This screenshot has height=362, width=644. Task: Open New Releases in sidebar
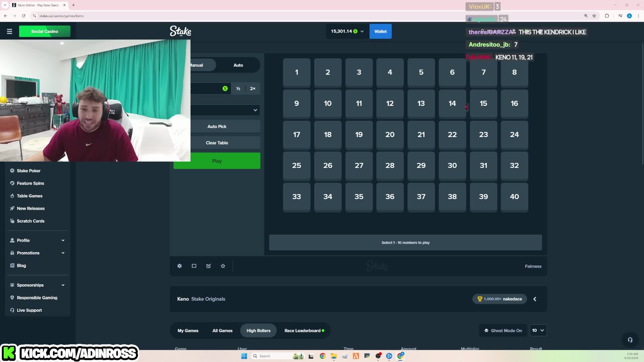pos(31,208)
